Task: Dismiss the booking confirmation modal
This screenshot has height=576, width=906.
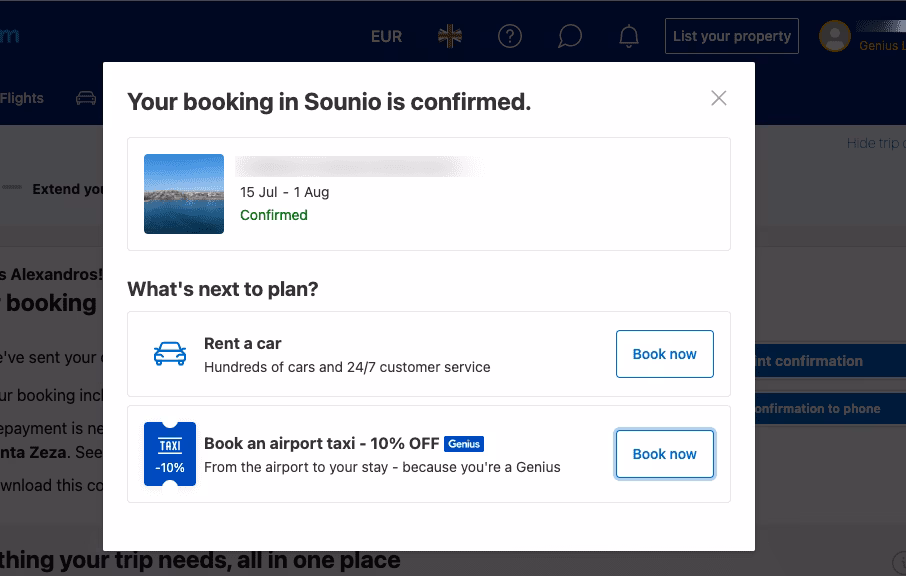Action: (x=718, y=98)
